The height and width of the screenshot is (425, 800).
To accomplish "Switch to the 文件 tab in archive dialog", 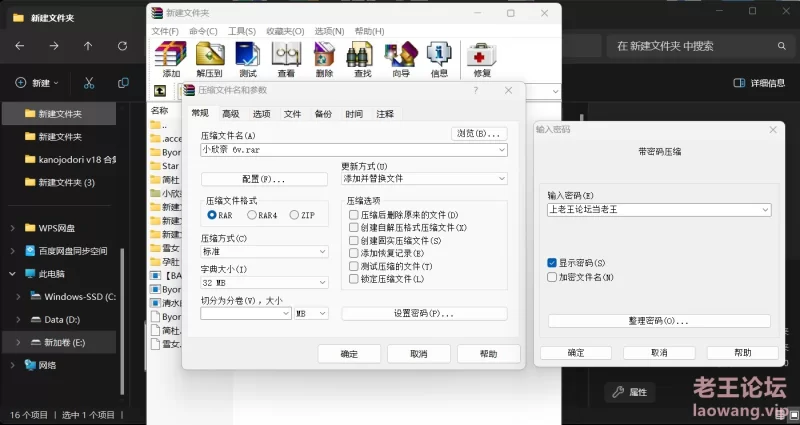I will click(x=292, y=114).
